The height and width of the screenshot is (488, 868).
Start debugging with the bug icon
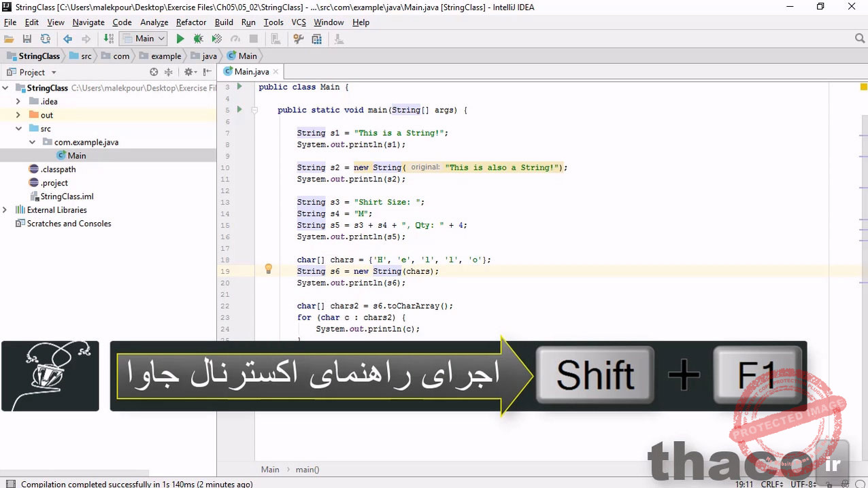pos(198,39)
